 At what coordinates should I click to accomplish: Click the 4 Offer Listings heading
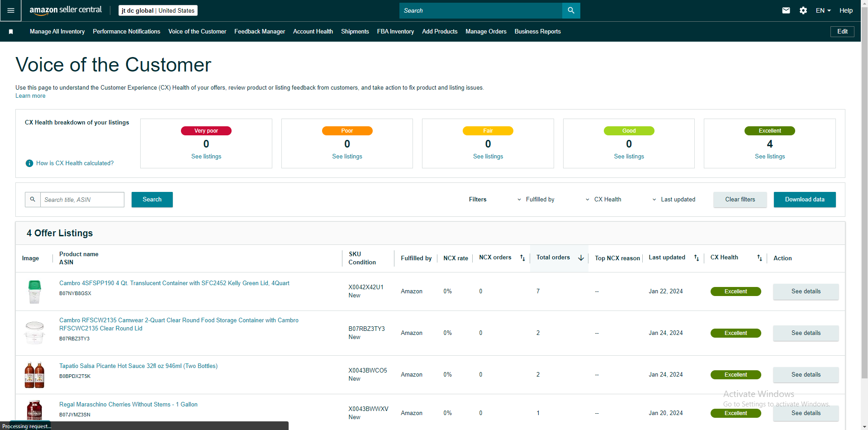click(60, 233)
